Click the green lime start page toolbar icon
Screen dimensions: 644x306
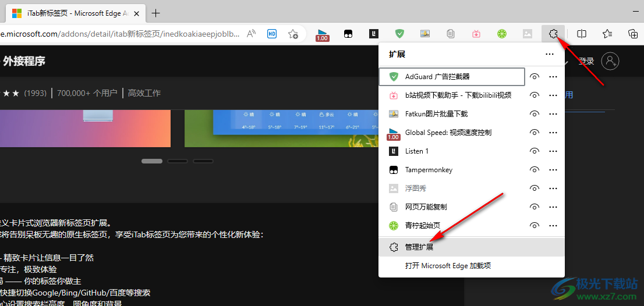501,34
